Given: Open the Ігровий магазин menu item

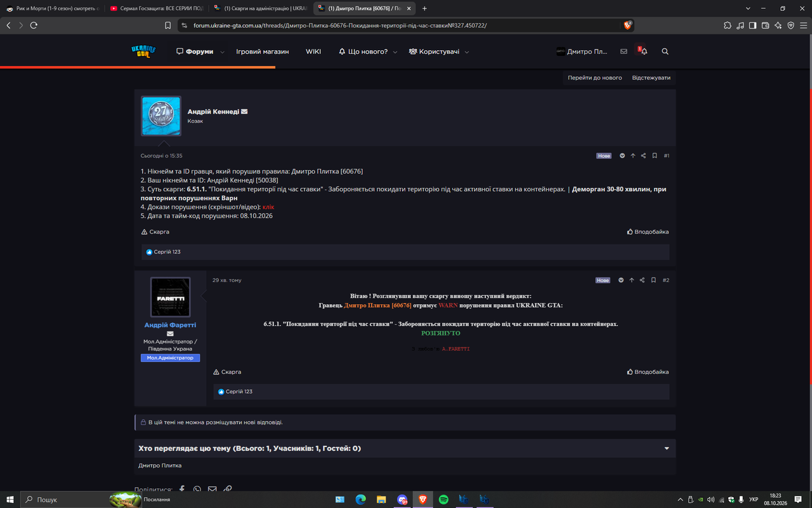Looking at the screenshot, I should coord(263,51).
